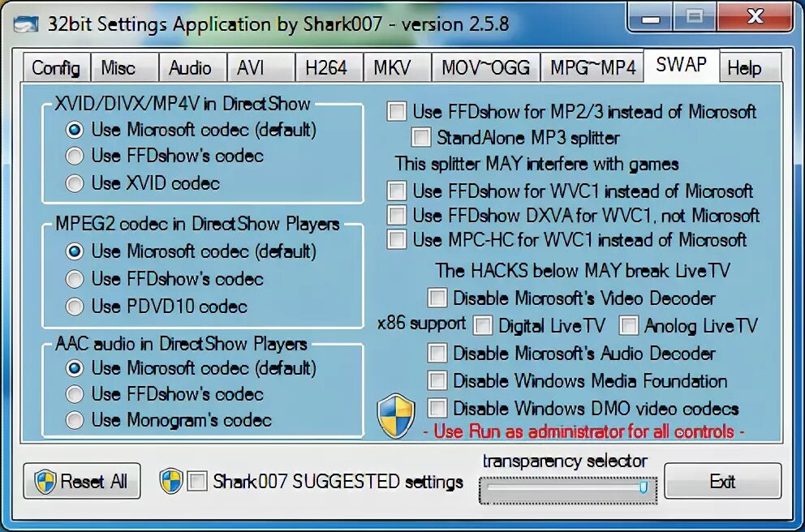Tick Disable Windows Media Foundation

[437, 381]
